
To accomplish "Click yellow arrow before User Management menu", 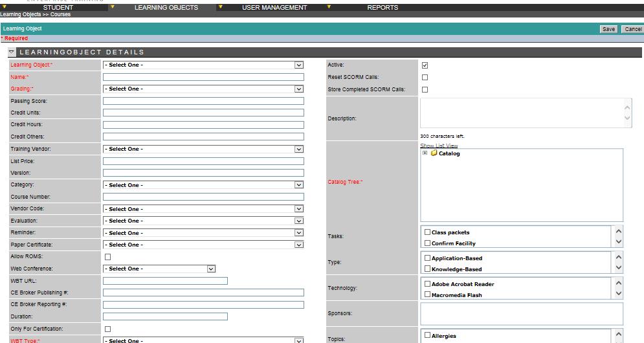I will (221, 7).
